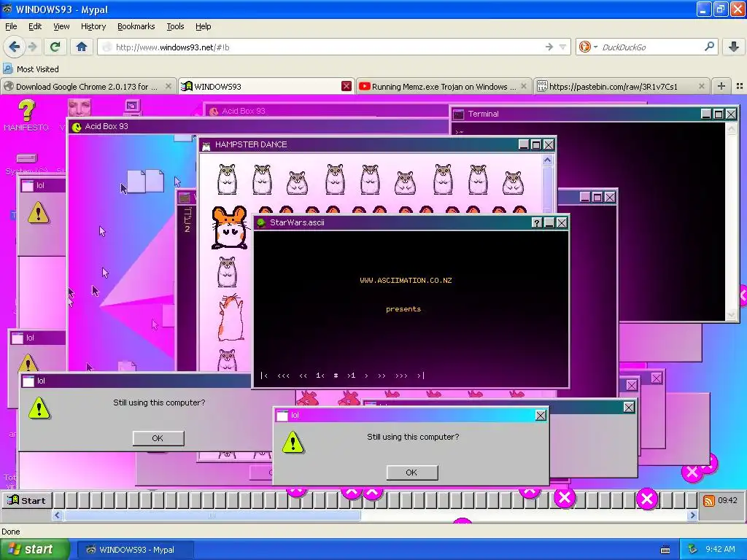Open the Edit menu

click(35, 26)
